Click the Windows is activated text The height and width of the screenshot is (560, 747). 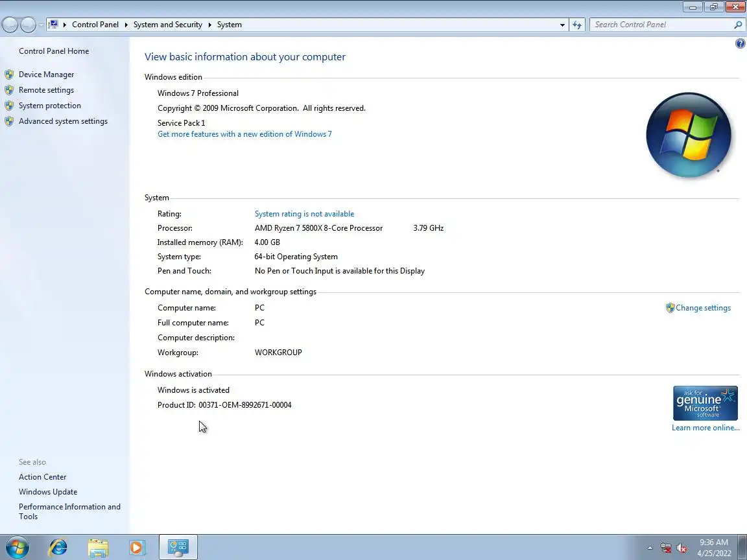coord(193,390)
